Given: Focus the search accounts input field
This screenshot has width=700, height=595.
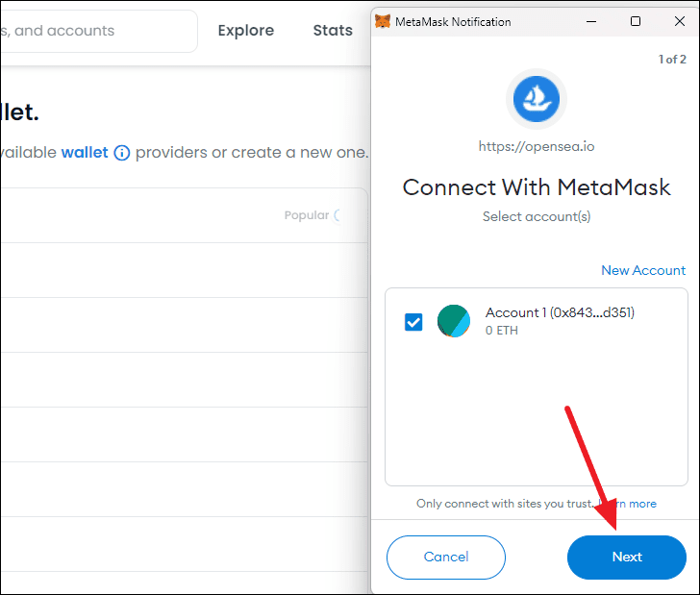Looking at the screenshot, I should [98, 31].
